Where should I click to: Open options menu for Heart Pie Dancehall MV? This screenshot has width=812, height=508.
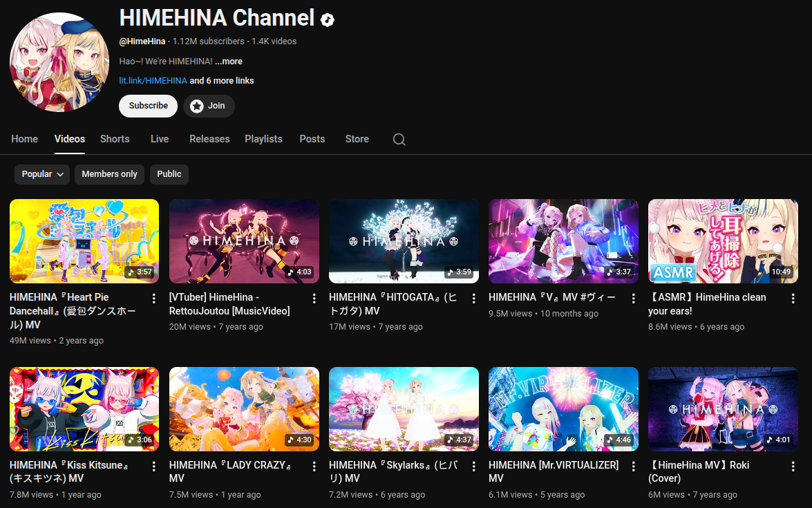(x=154, y=299)
